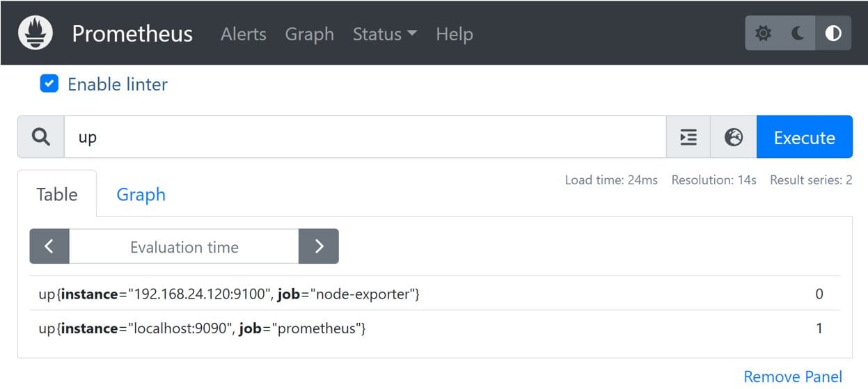868x389 pixels.
Task: Step evaluation time forward with right chevron
Action: [x=319, y=246]
